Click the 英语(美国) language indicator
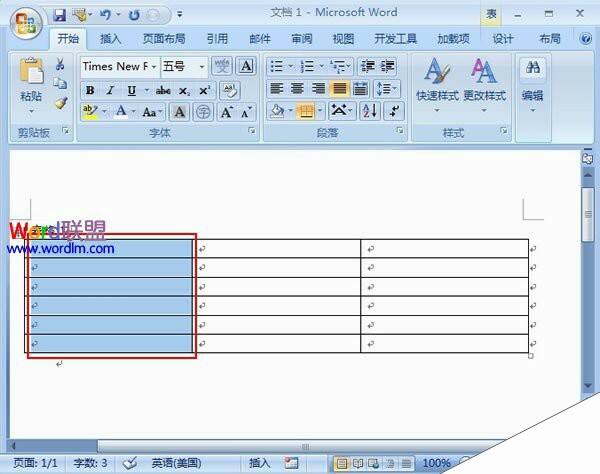Viewport: 600px width, 474px height. click(x=176, y=463)
